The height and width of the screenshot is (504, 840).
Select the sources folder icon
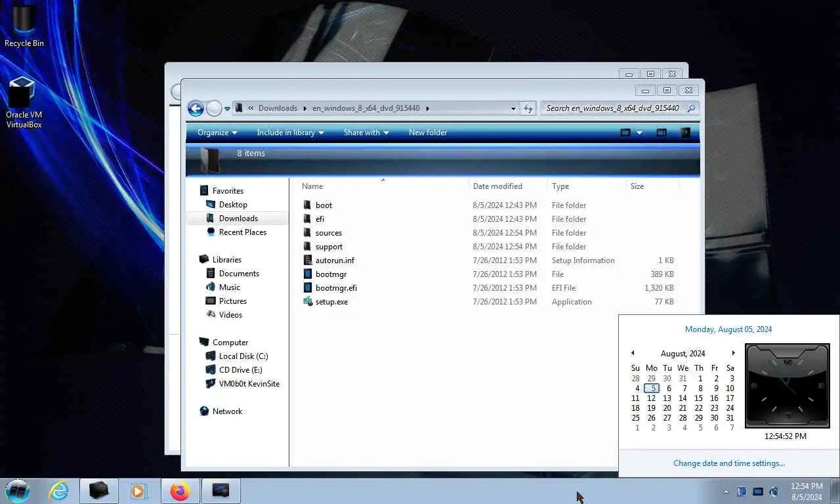(308, 233)
